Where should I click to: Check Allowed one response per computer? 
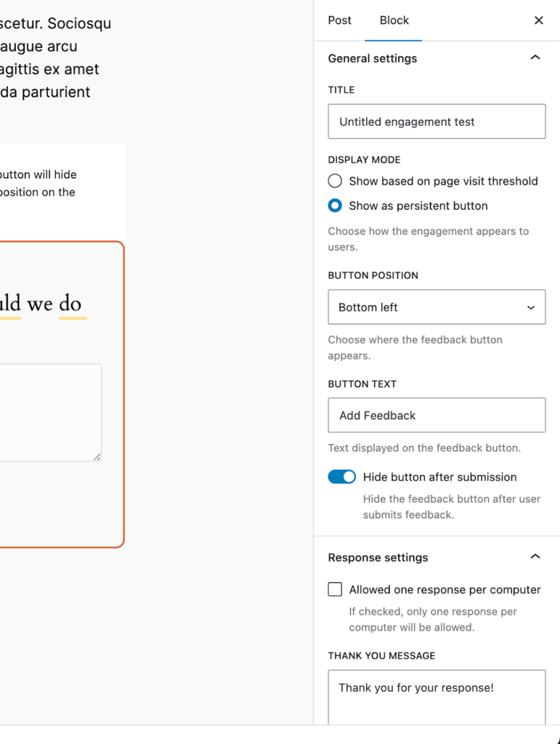pos(335,590)
